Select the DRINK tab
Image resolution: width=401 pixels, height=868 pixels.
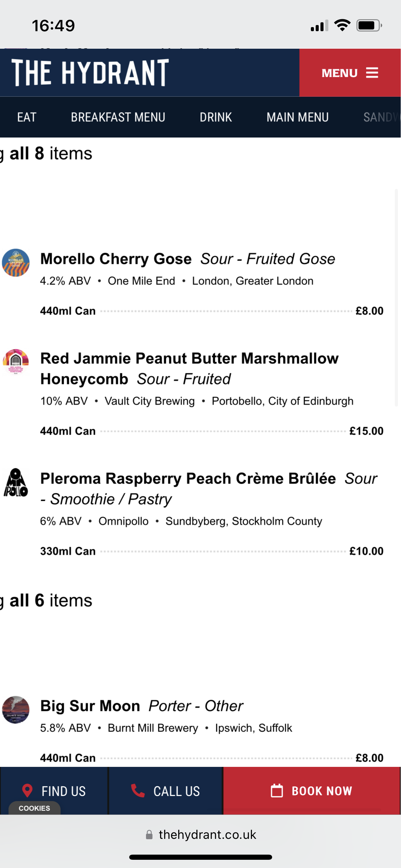(x=216, y=117)
